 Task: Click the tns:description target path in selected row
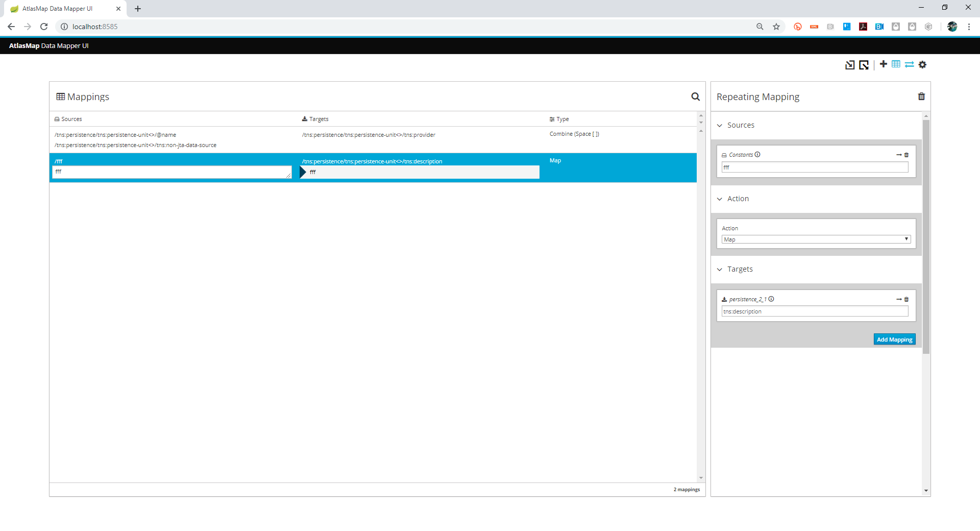tap(372, 161)
